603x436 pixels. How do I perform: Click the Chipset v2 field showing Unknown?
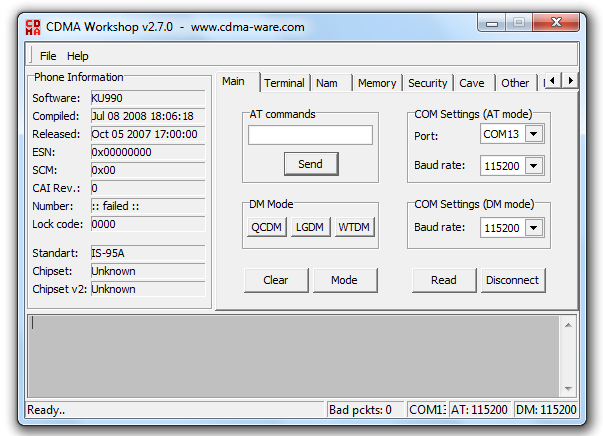148,289
